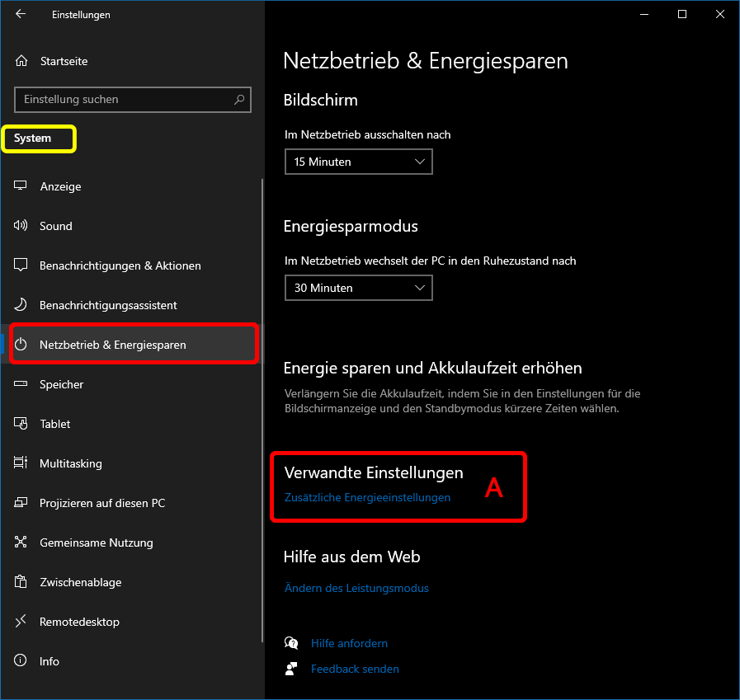The height and width of the screenshot is (700, 740).
Task: Click Feedback senden link
Action: pyautogui.click(x=355, y=669)
